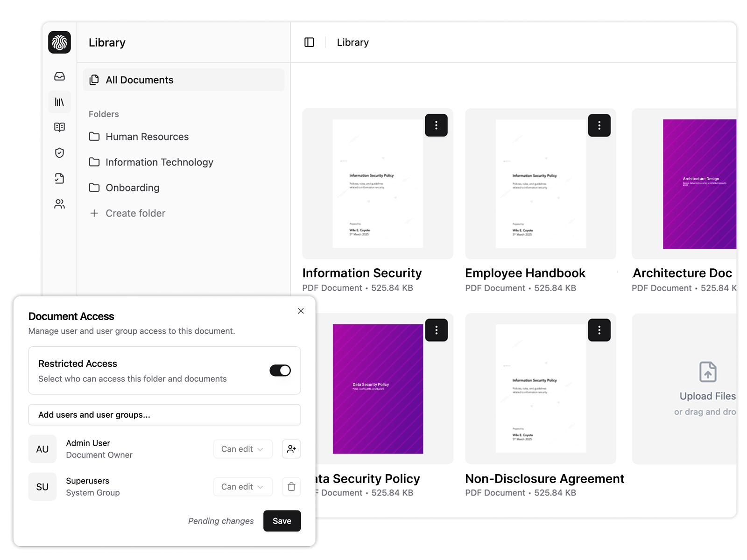Open the knowledge base book icon

coord(59,127)
